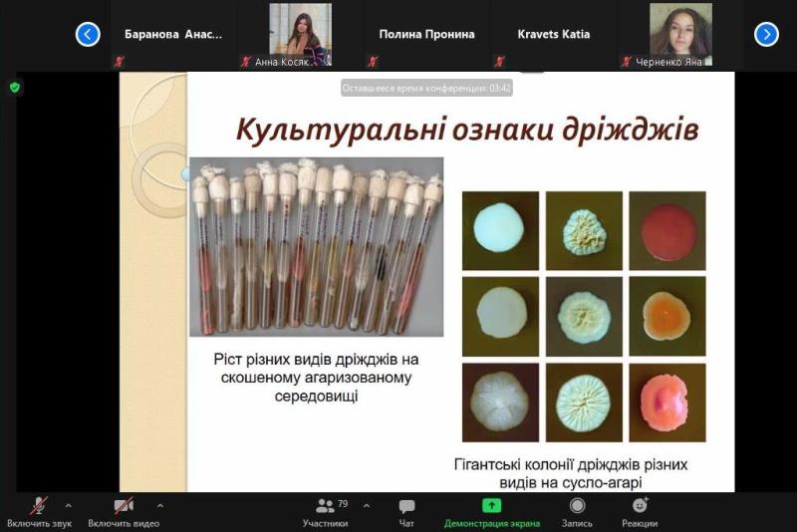The height and width of the screenshot is (532, 797).
Task: Click muted mic icon beside Анна Косяк name
Action: [246, 62]
